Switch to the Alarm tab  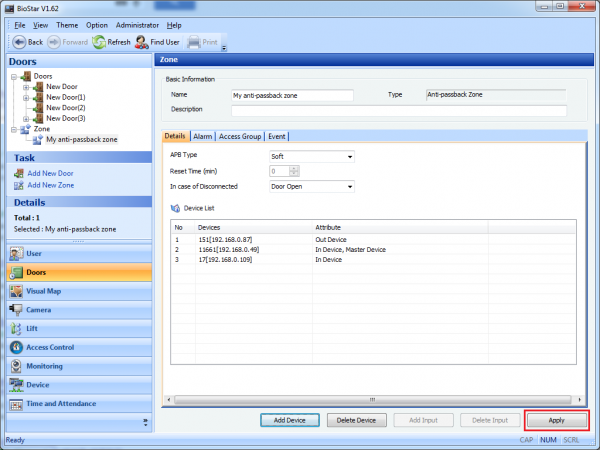click(203, 136)
